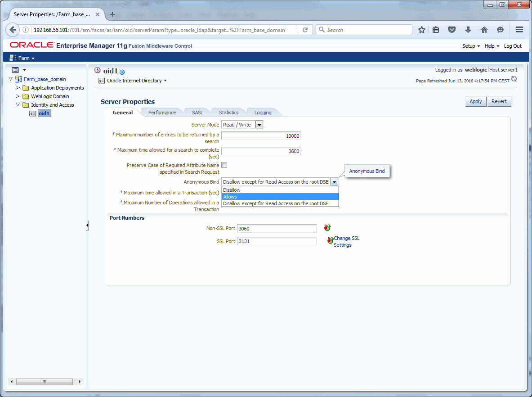
Task: Click the browser address bar URL
Action: point(160,30)
